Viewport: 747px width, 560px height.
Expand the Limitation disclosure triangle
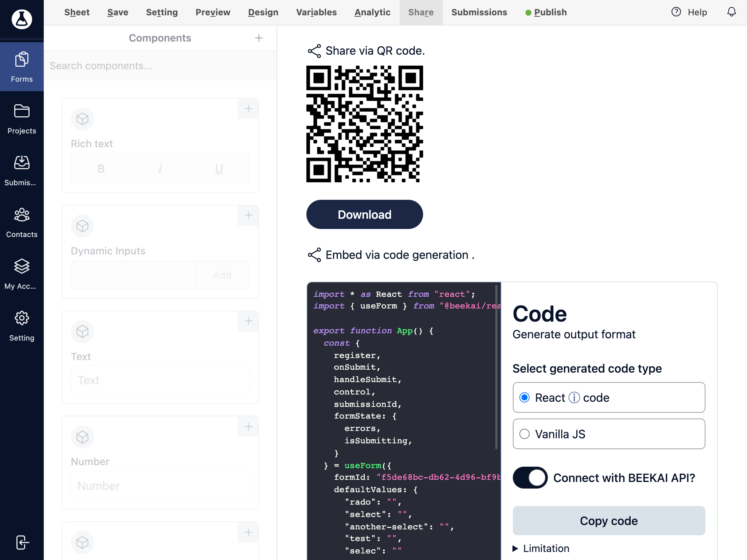pos(515,548)
